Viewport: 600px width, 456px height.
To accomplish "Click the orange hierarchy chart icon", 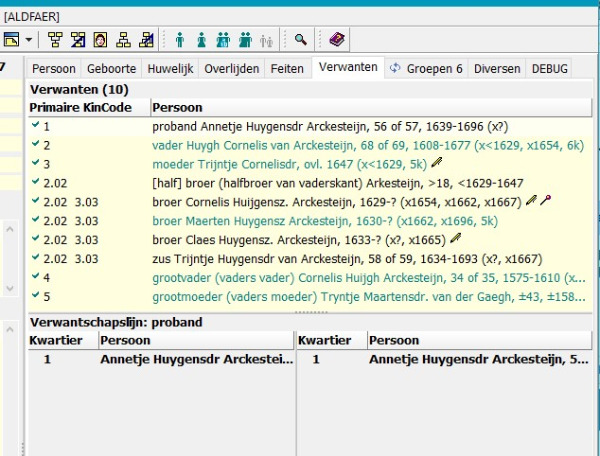I will (x=122, y=39).
